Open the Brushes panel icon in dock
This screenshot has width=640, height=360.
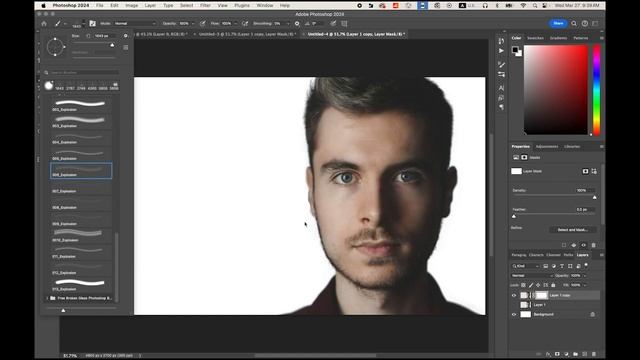click(501, 65)
